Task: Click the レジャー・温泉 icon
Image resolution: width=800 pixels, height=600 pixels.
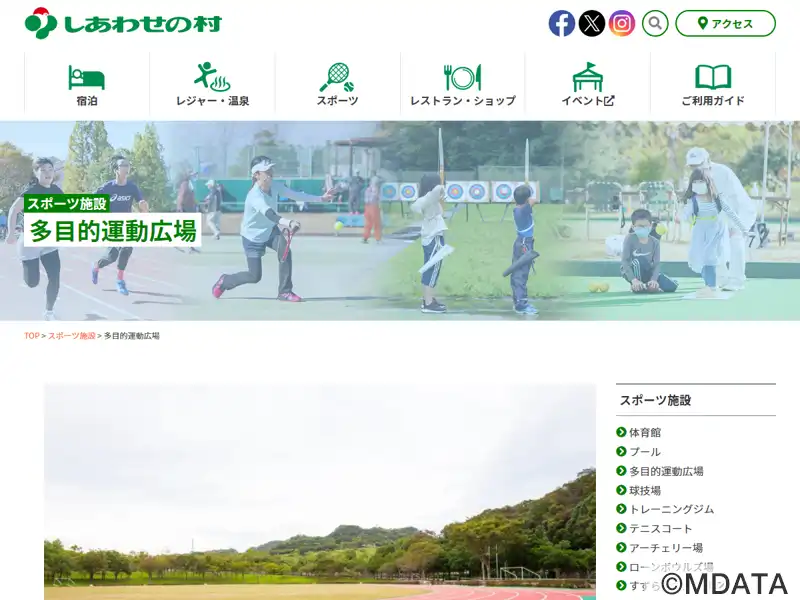Action: (212, 77)
